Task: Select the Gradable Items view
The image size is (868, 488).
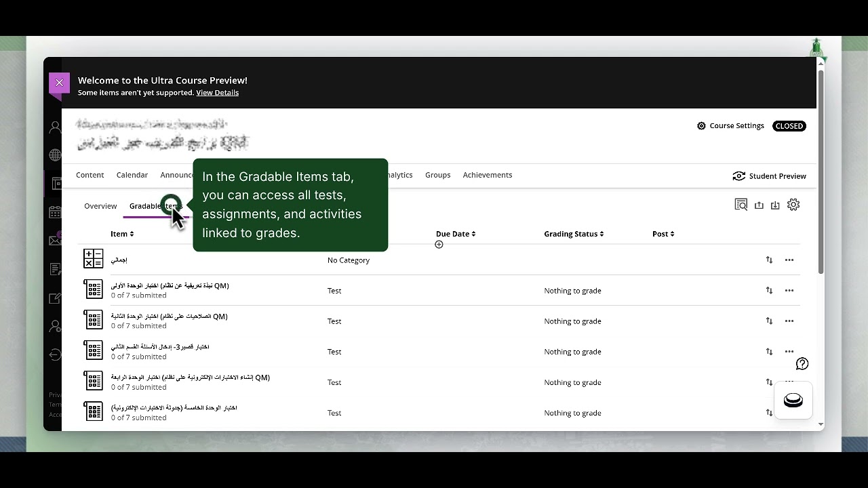Action: tap(155, 206)
